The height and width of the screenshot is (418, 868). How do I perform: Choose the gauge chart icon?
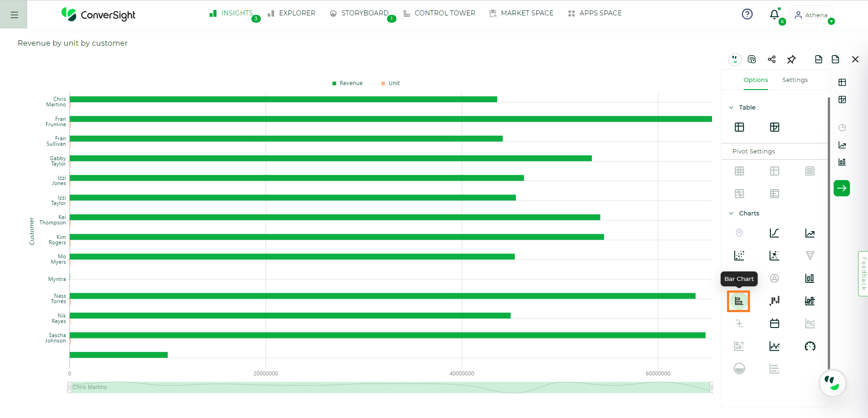pos(810,346)
